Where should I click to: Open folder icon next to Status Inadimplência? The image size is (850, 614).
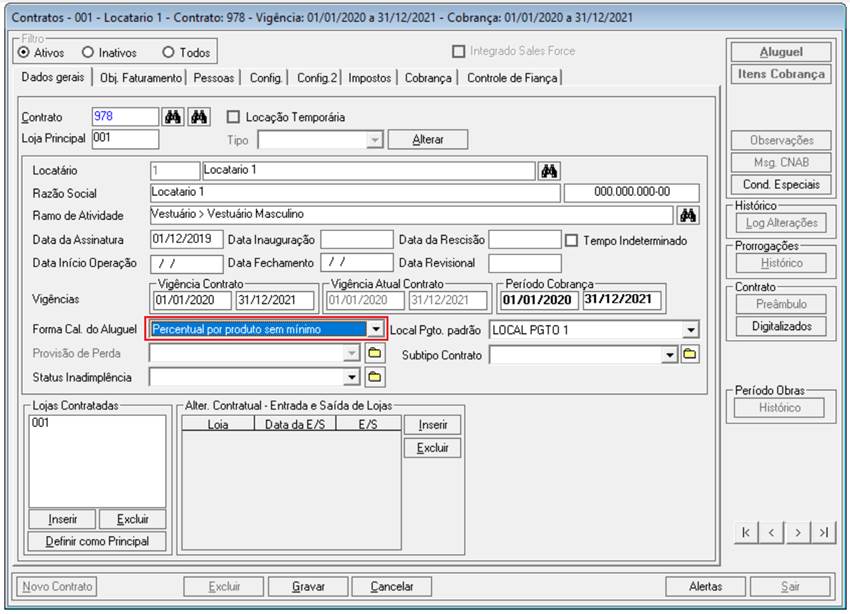click(x=375, y=377)
